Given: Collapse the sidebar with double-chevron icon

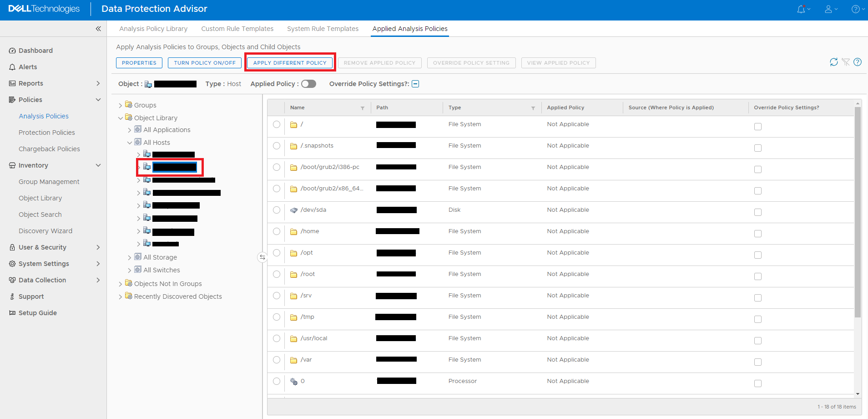Looking at the screenshot, I should 98,29.
